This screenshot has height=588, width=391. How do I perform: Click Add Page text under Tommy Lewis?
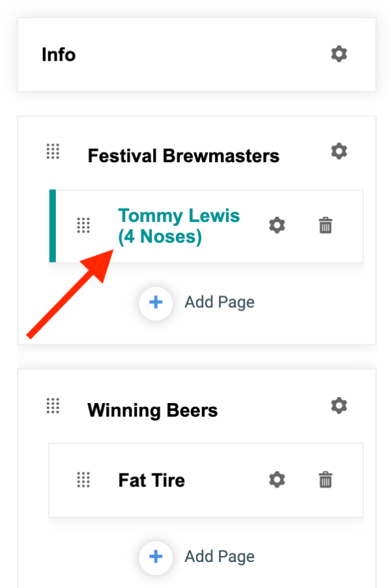tap(220, 302)
